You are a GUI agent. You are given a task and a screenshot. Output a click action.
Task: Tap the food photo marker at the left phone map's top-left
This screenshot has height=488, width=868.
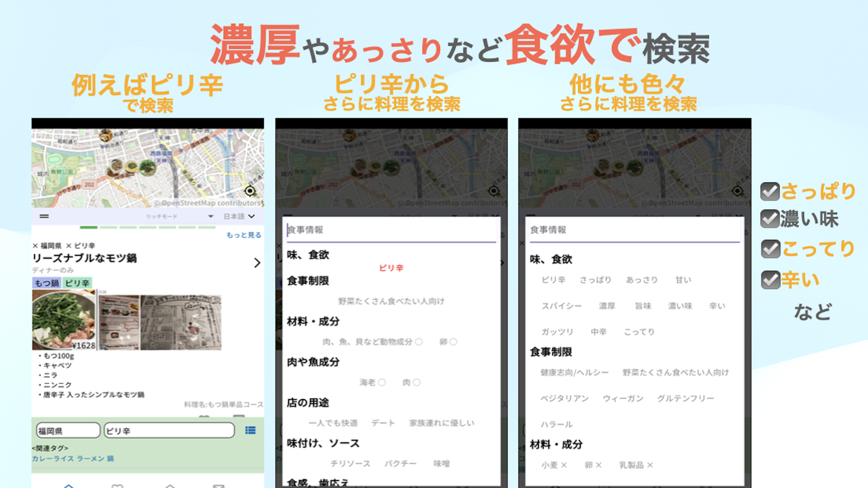click(105, 136)
